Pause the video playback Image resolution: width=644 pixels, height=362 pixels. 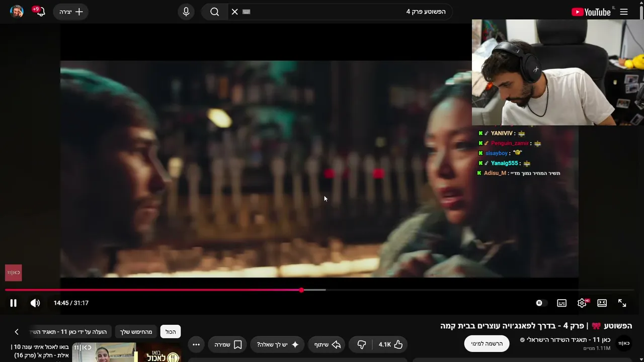pyautogui.click(x=14, y=303)
